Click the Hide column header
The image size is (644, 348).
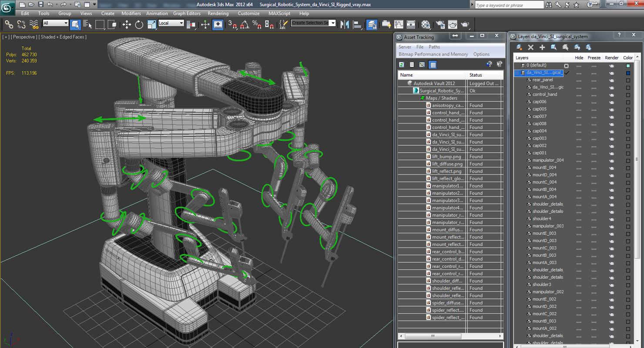click(x=579, y=58)
